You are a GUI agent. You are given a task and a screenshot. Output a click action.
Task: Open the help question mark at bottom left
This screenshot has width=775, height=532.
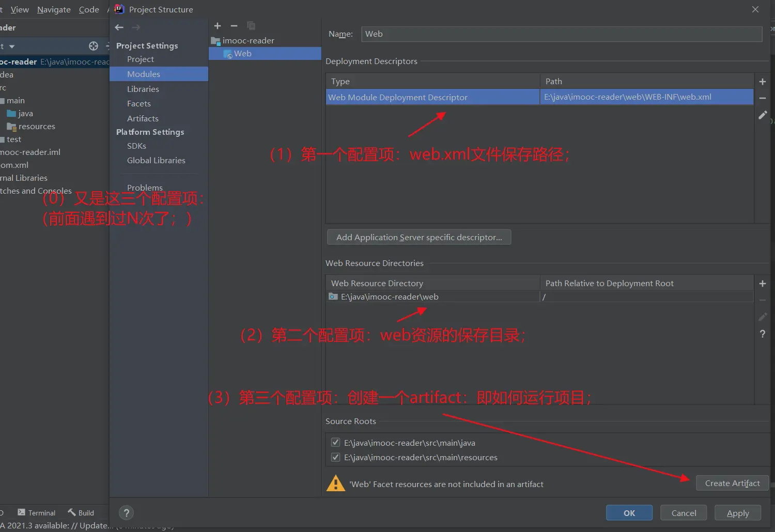click(126, 513)
